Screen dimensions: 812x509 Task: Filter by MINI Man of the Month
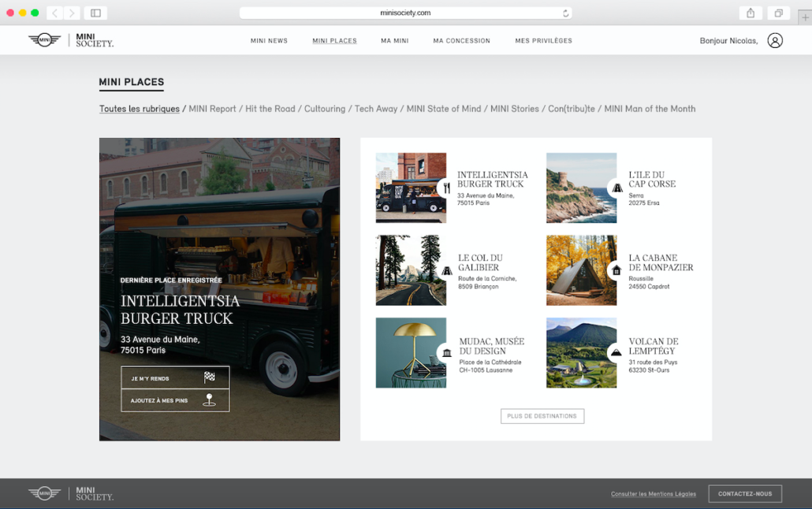tap(650, 109)
